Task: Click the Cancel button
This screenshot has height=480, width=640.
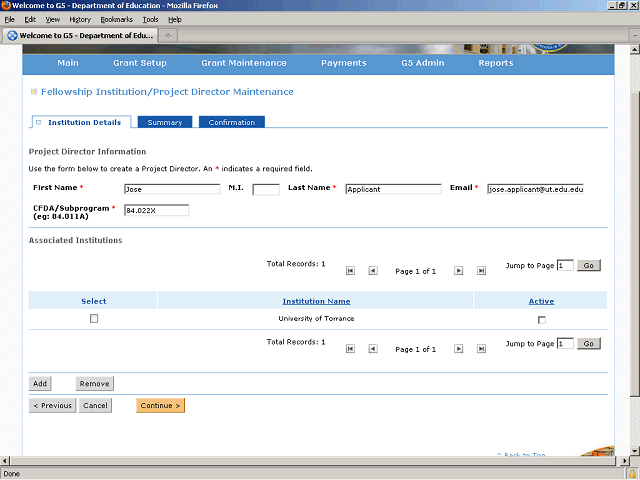Action: (95, 405)
